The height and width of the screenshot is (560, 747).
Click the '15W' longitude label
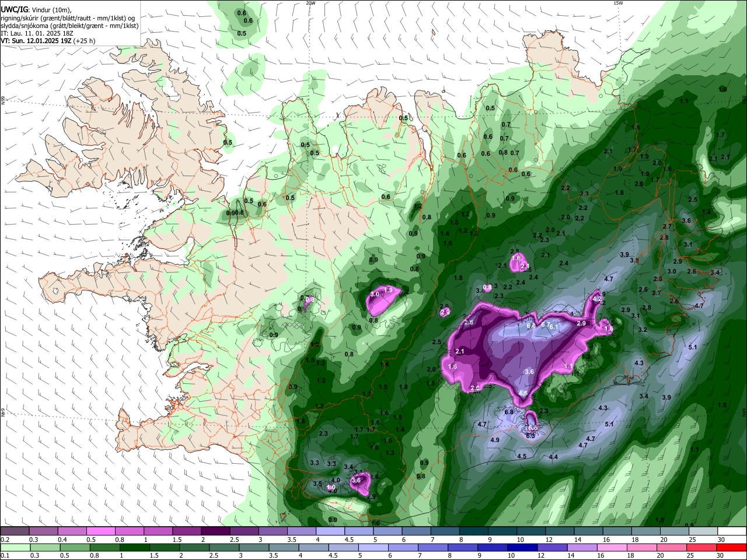coord(618,3)
